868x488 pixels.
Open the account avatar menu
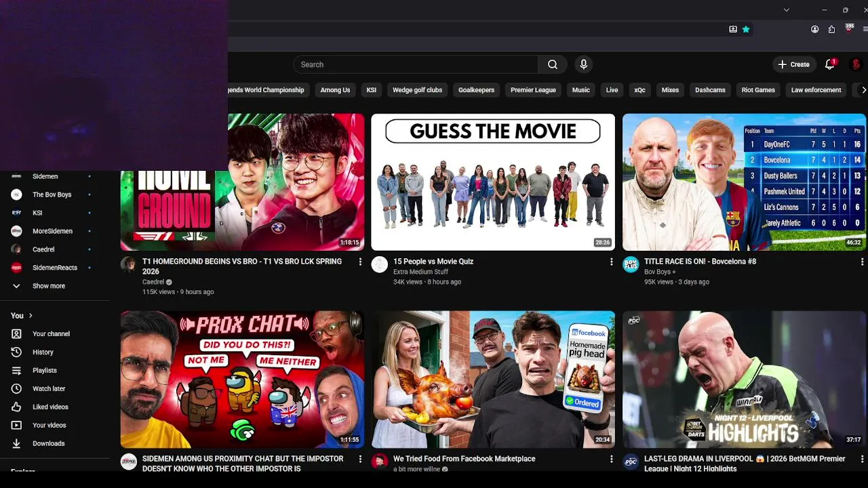pos(858,64)
